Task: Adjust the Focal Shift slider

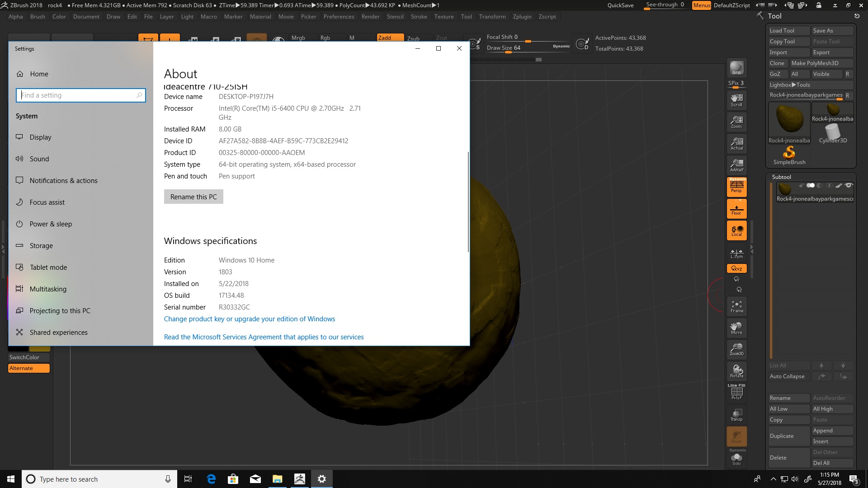Action: 528,38
